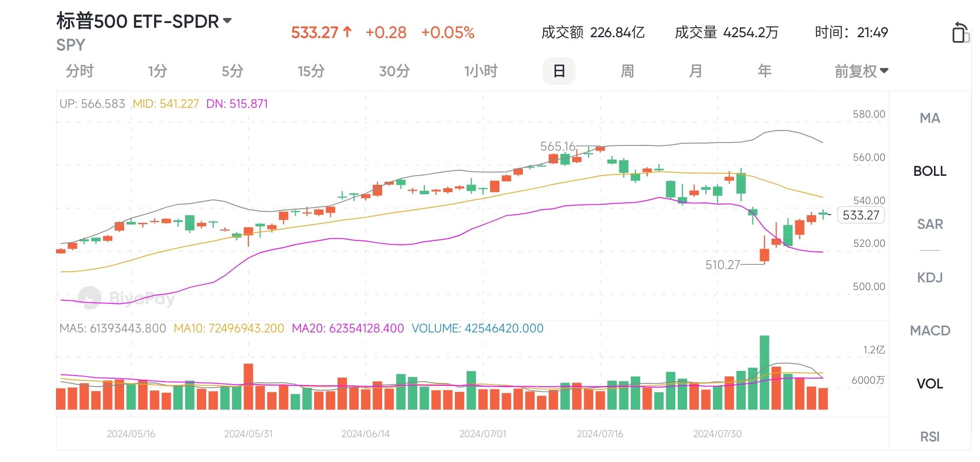
Task: Select the 日 daily chart tab
Action: pos(559,71)
